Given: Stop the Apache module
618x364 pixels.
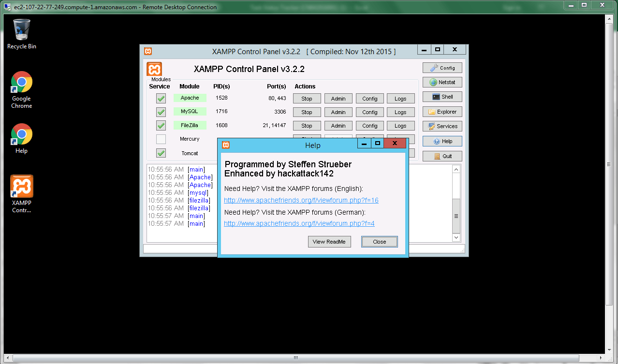Looking at the screenshot, I should [307, 99].
